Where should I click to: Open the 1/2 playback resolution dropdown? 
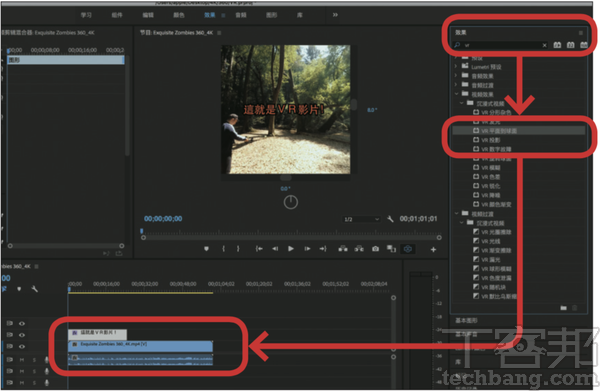(361, 219)
